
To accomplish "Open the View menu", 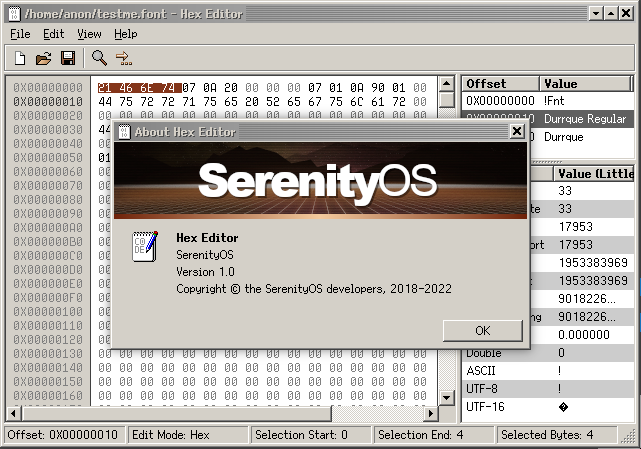I will click(x=89, y=34).
